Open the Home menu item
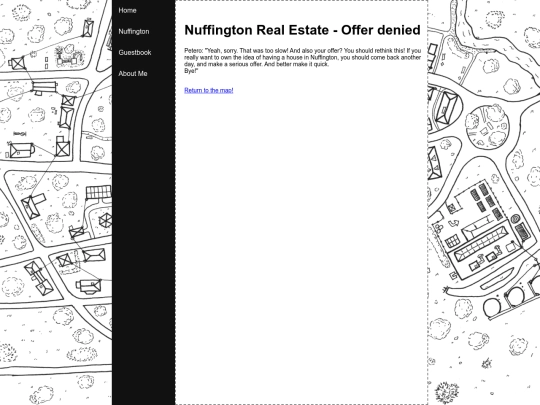This screenshot has width=540, height=405. 127,10
